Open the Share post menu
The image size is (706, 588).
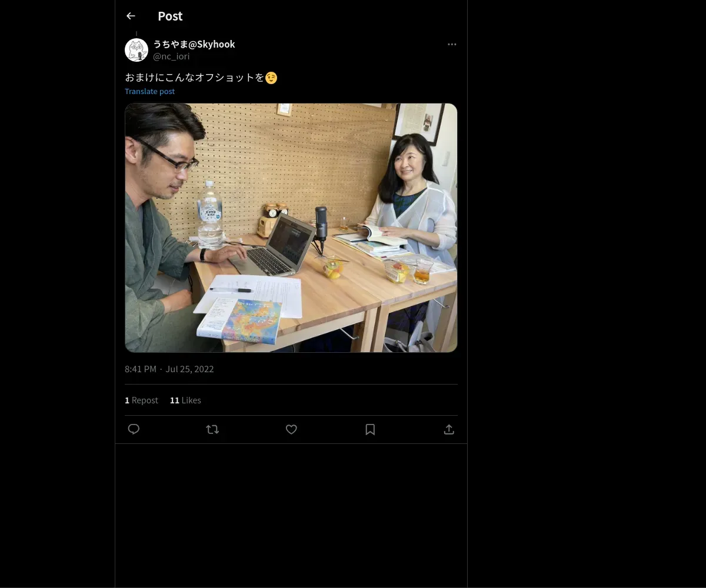[x=449, y=429]
